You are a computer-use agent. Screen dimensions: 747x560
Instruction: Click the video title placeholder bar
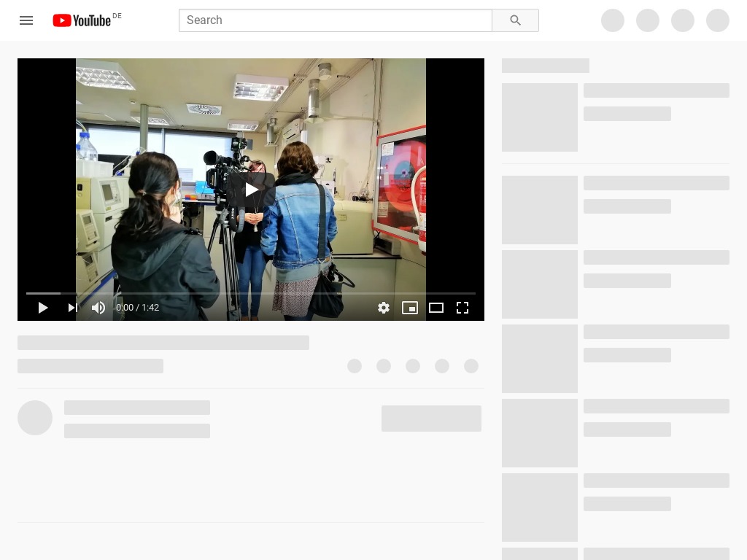tap(163, 343)
